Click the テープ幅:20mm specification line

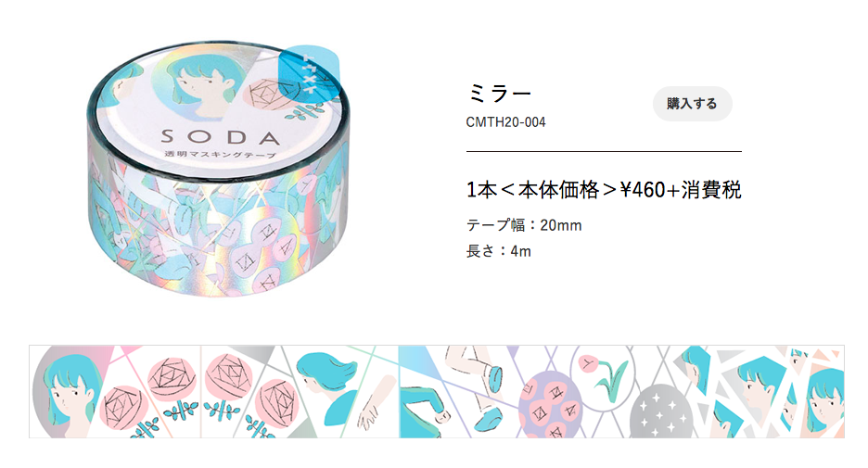524,225
